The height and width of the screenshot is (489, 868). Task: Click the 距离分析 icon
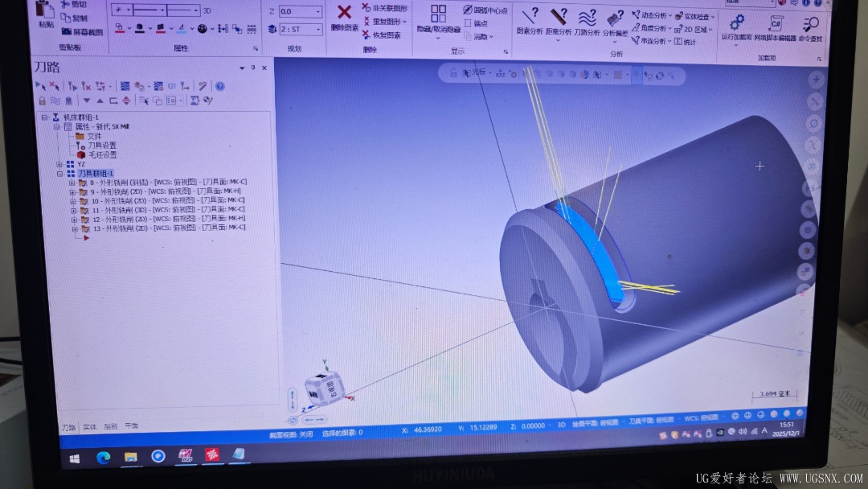pos(558,17)
